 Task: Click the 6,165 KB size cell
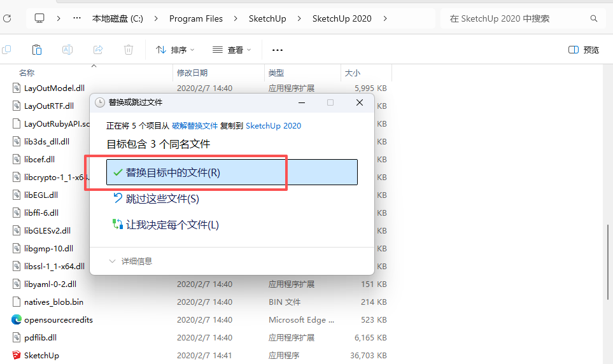[x=370, y=337]
